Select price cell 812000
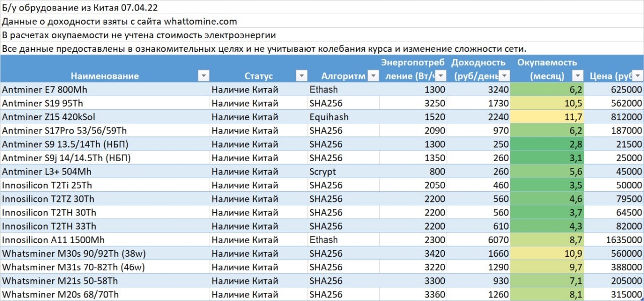Viewport: 644px width, 301px height. point(614,117)
